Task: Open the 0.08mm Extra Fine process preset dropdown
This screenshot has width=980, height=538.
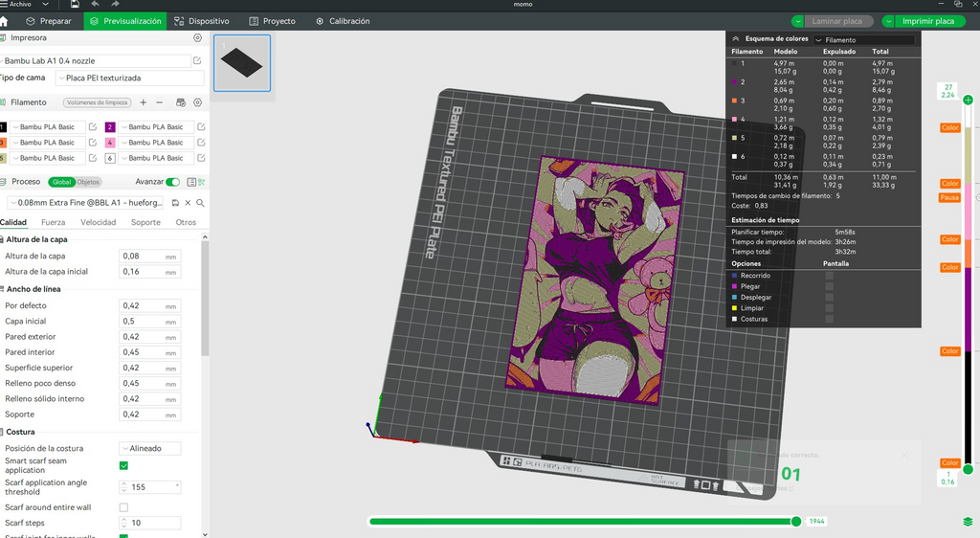Action: coord(87,203)
